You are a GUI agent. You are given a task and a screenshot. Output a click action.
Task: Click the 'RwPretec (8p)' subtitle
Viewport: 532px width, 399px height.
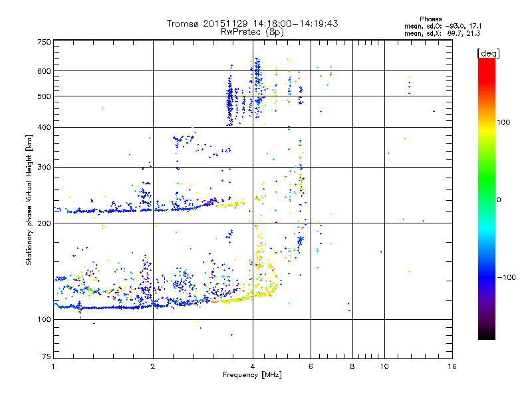(x=252, y=32)
